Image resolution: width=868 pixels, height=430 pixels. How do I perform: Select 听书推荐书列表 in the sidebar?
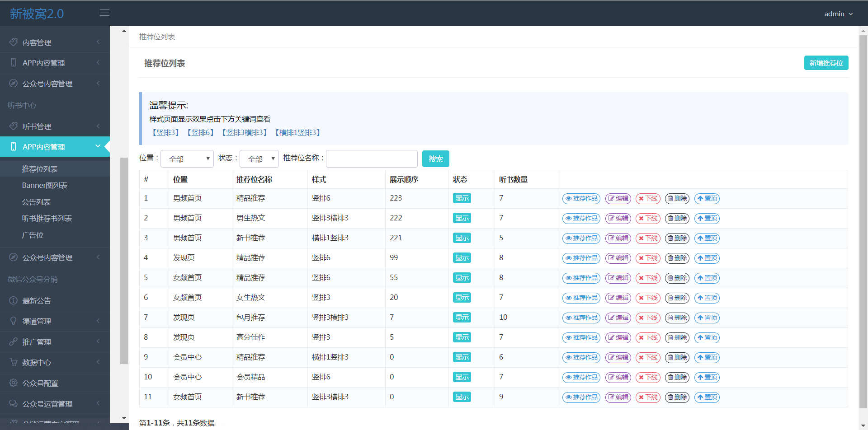[x=47, y=219]
